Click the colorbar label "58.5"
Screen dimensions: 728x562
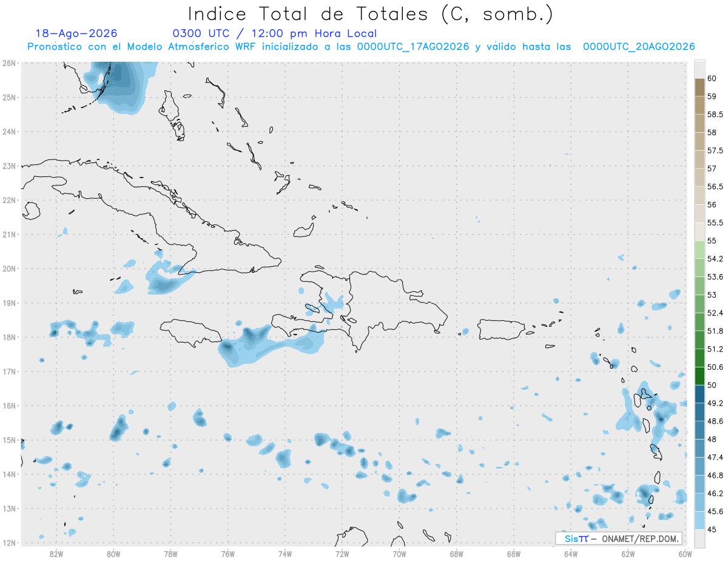point(715,115)
